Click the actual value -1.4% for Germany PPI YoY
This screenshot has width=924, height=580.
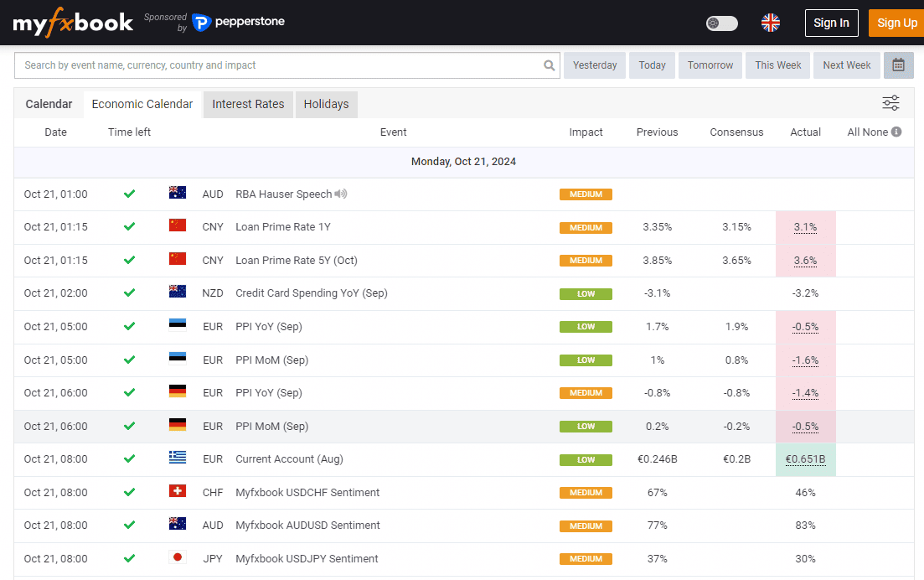tap(805, 393)
